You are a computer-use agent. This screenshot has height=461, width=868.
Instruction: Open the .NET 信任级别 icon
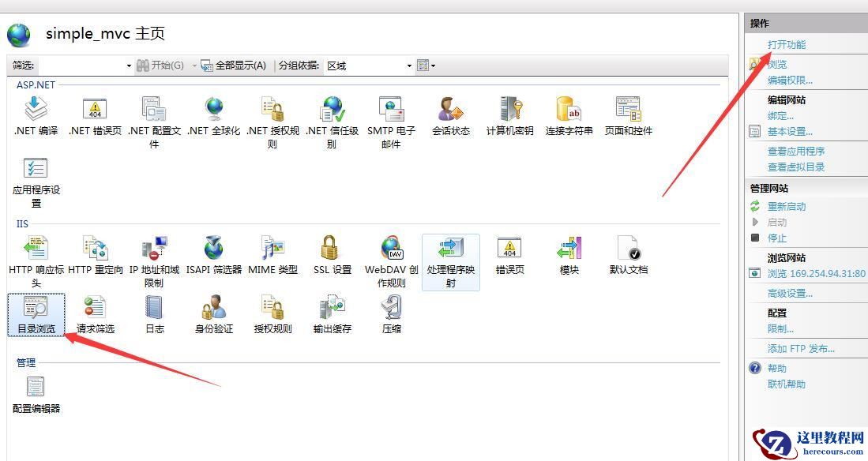(332, 108)
